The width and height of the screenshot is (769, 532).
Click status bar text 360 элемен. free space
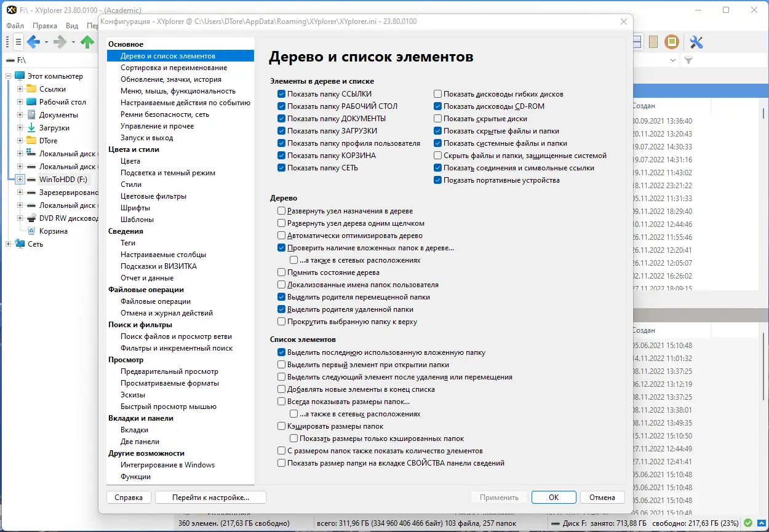(234, 523)
